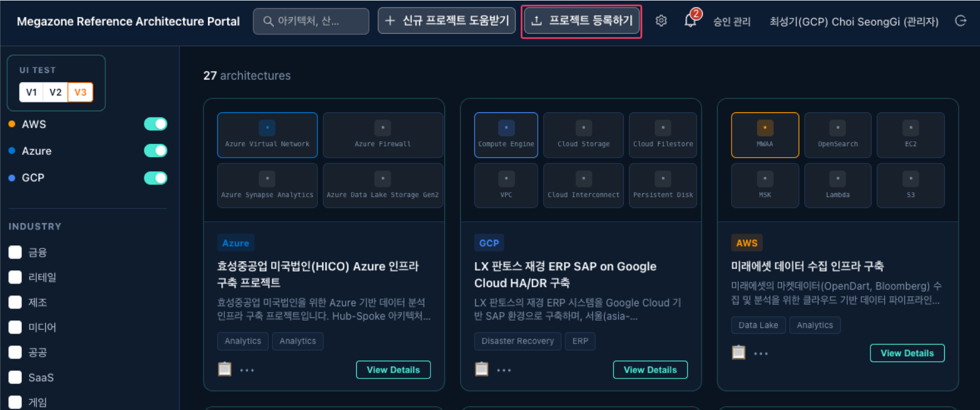This screenshot has height=410, width=980.
Task: Toggle the GCP provider switch
Action: point(155,178)
